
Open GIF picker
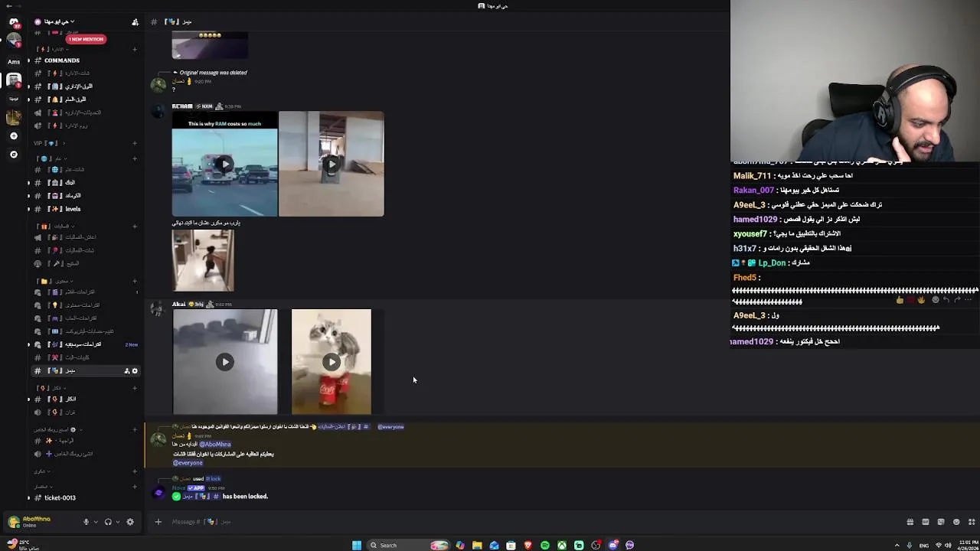pos(925,522)
